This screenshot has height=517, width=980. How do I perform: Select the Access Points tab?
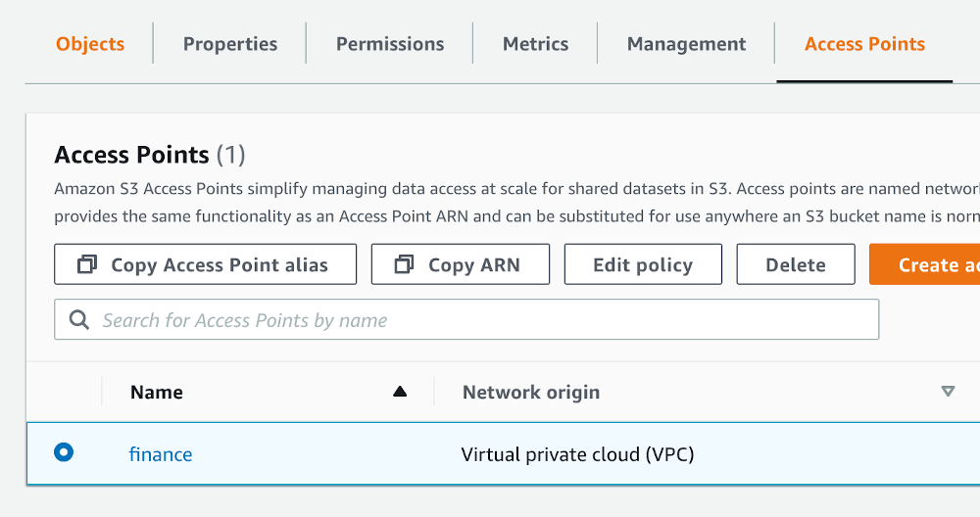(864, 44)
